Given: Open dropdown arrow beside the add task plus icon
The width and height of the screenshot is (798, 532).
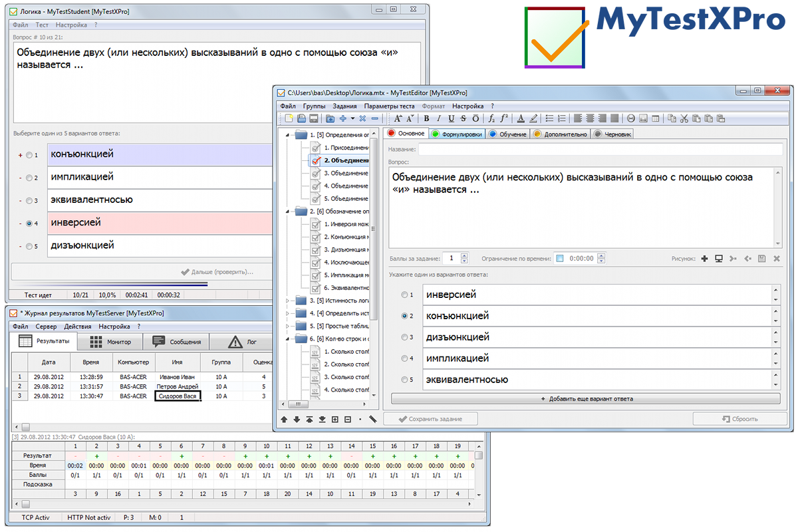Looking at the screenshot, I should [352, 119].
